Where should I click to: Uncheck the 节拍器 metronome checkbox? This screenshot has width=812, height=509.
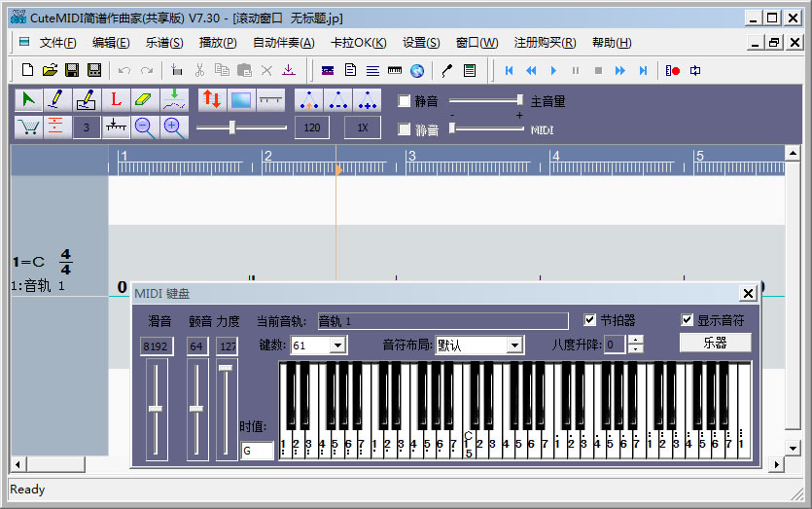pos(590,320)
